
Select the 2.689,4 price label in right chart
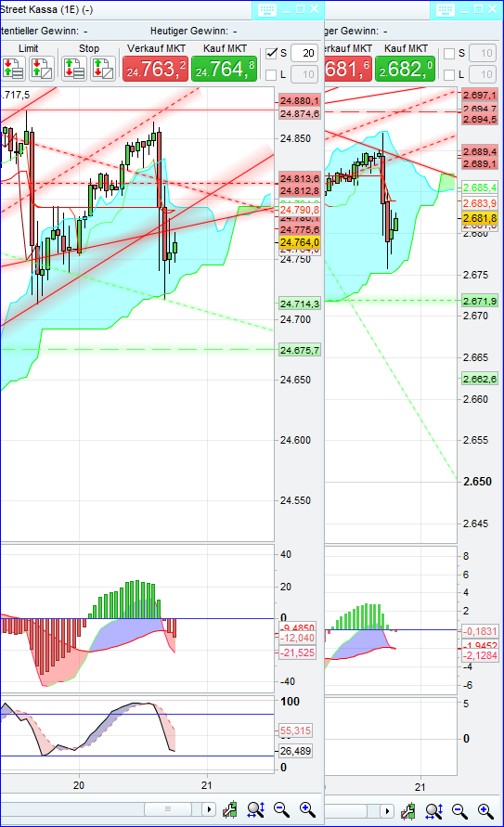480,152
